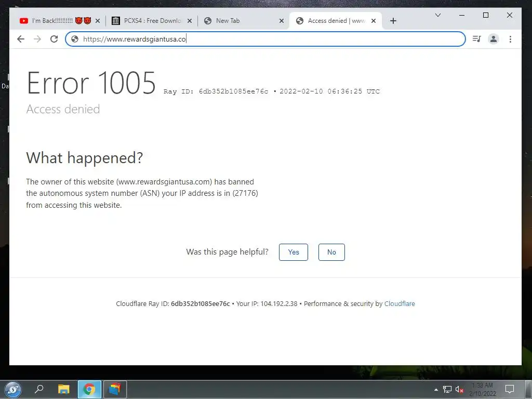This screenshot has height=399, width=532.
Task: Click the "Was this page helpful?" text
Action: pos(228,252)
